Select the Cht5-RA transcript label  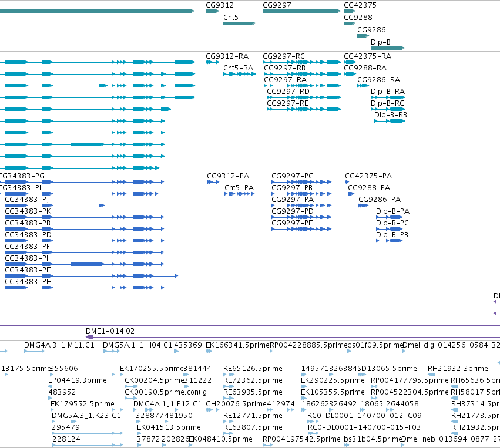click(x=238, y=68)
